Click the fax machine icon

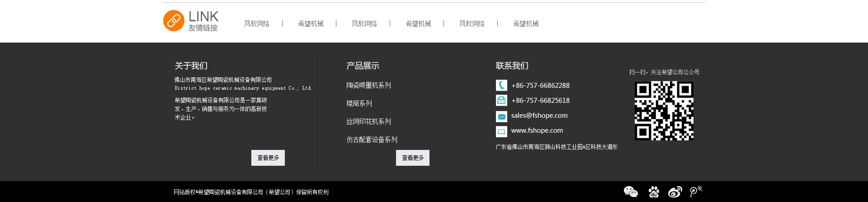pyautogui.click(x=501, y=101)
